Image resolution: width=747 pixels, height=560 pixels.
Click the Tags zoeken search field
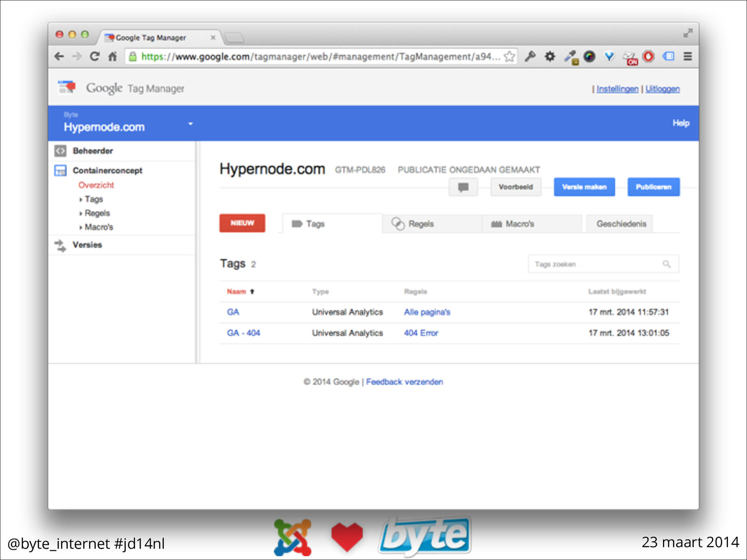[x=603, y=264]
